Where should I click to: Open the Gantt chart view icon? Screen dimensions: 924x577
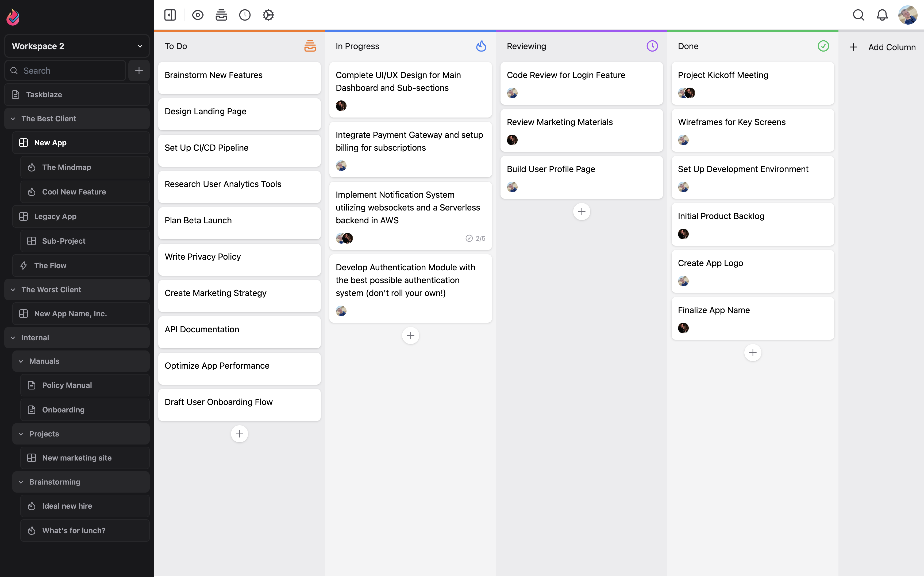point(222,15)
